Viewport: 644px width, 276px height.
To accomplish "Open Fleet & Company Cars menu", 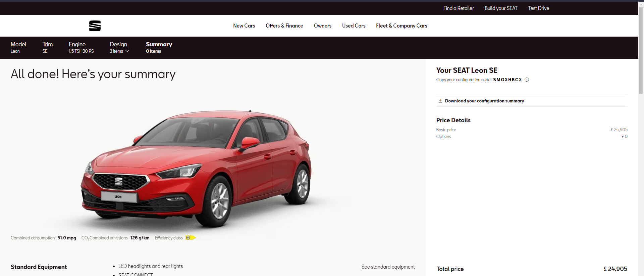I will 401,26.
